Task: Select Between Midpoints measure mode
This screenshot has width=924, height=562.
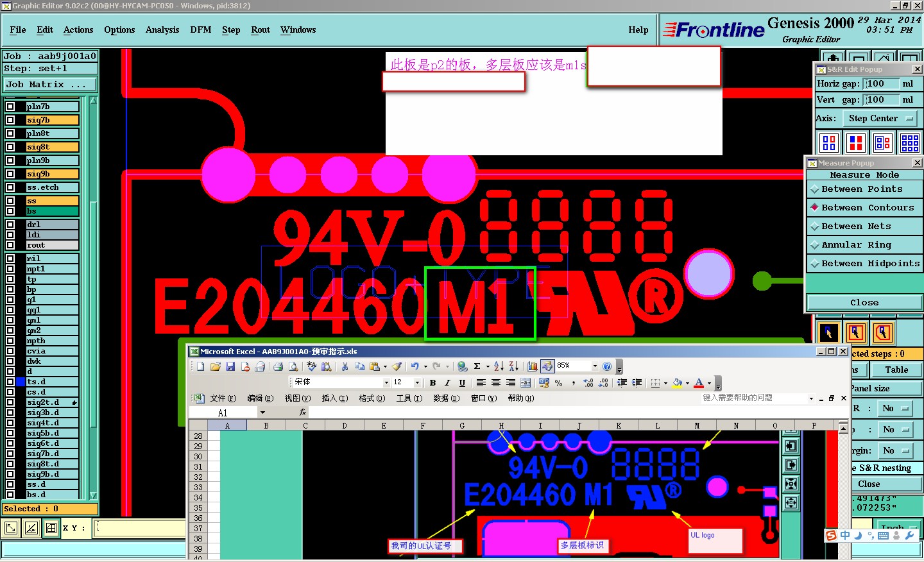Action: [864, 264]
